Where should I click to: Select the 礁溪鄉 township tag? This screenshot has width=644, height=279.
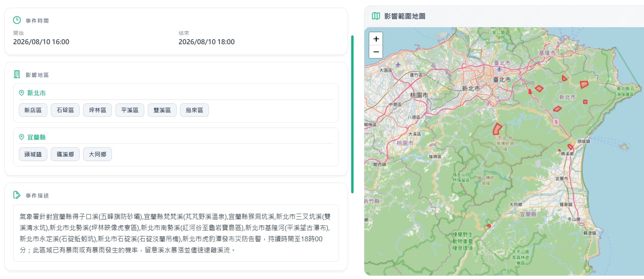[x=65, y=154]
